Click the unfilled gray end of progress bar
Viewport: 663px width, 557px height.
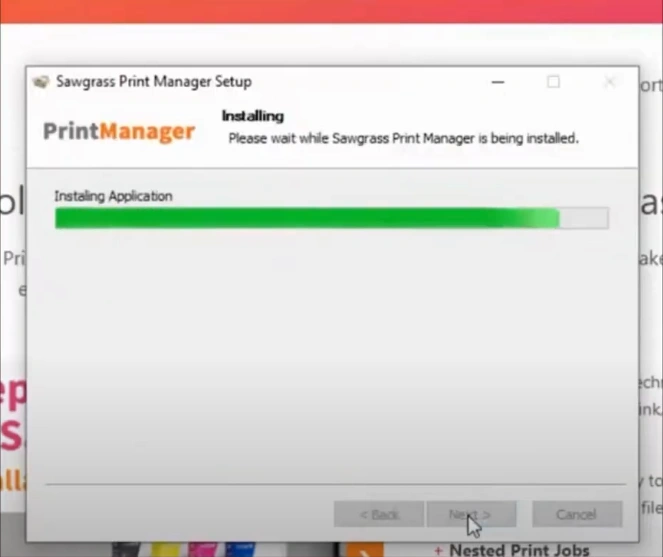584,218
